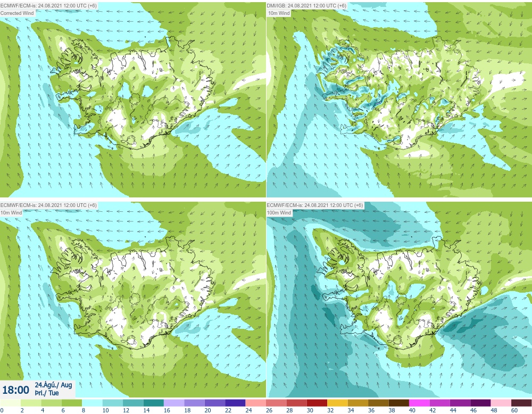Click the bottom-right ECMWF/ECM-is forecast title
This screenshot has width=532, height=414.
pos(315,205)
